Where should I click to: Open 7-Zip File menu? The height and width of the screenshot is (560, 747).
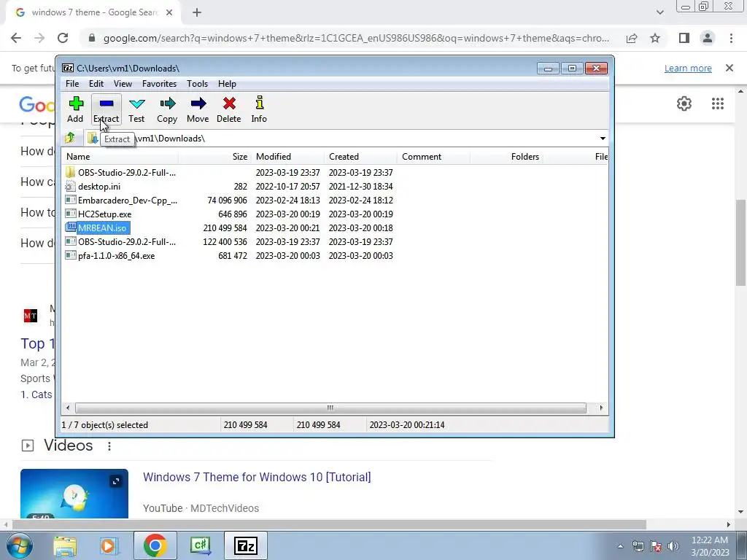pos(72,84)
